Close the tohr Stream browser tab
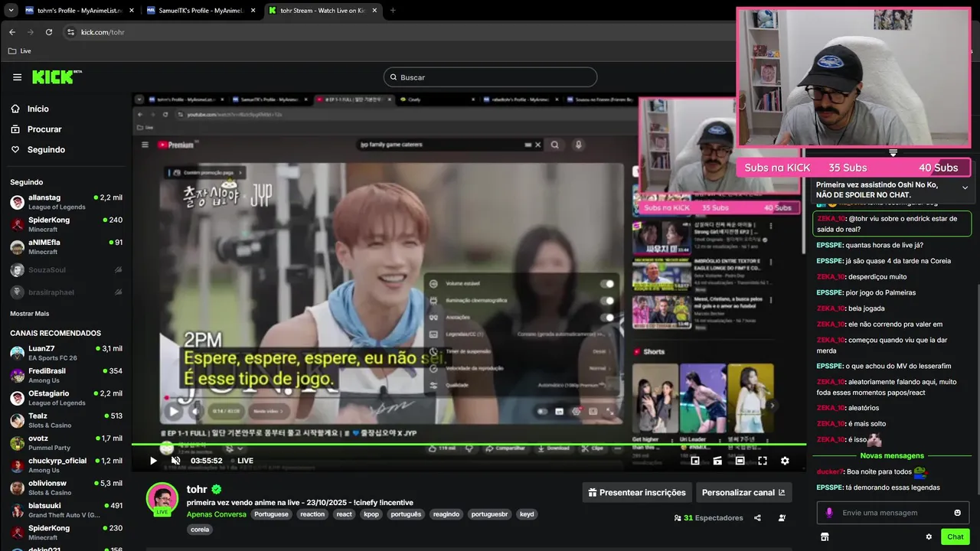This screenshot has width=980, height=551. pyautogui.click(x=373, y=11)
